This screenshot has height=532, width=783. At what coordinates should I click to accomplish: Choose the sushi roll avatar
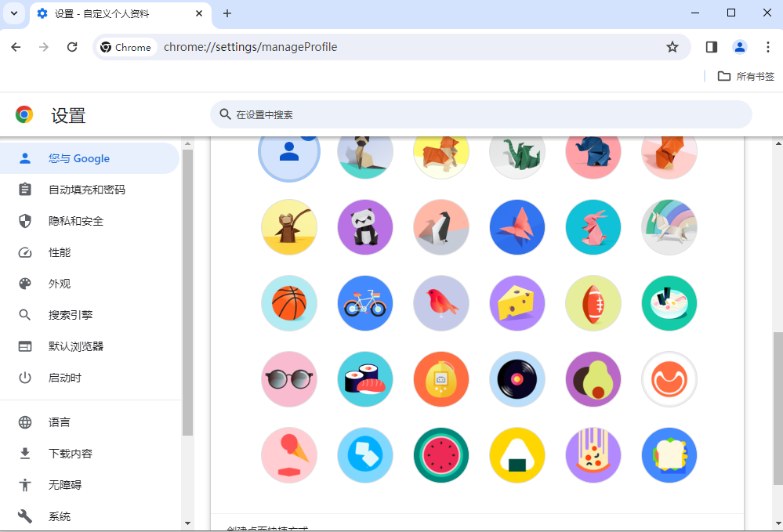[x=365, y=379]
